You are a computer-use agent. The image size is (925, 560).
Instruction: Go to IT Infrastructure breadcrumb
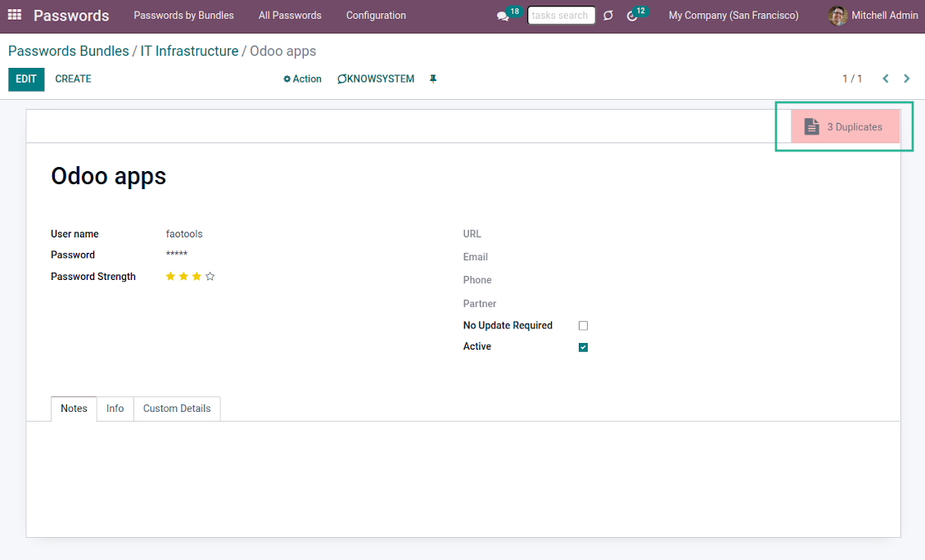pyautogui.click(x=189, y=52)
